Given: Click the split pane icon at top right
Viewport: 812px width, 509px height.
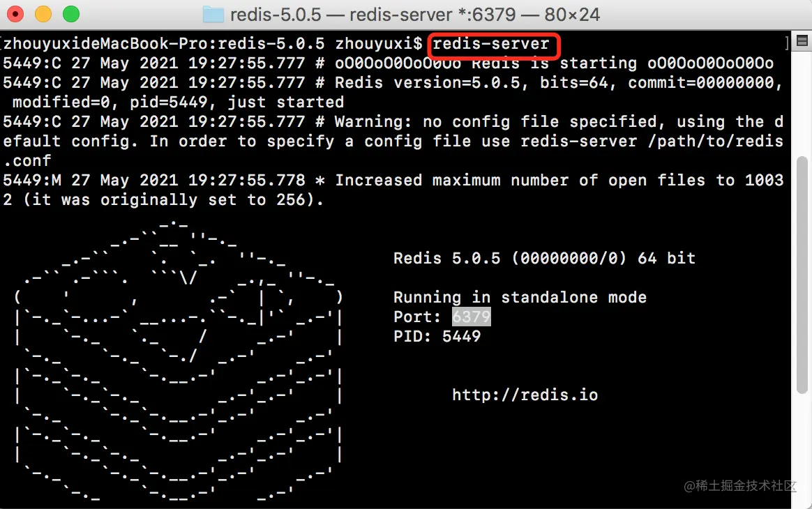Looking at the screenshot, I should click(x=802, y=40).
